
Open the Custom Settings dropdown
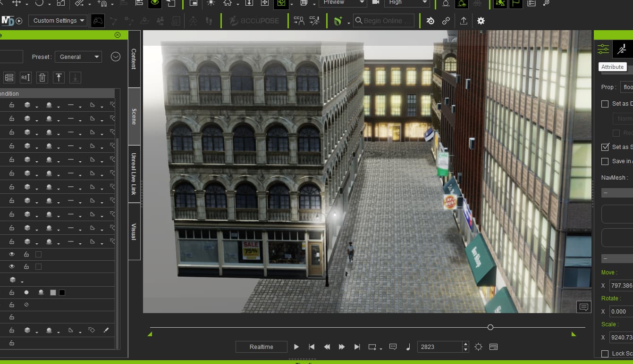point(58,21)
